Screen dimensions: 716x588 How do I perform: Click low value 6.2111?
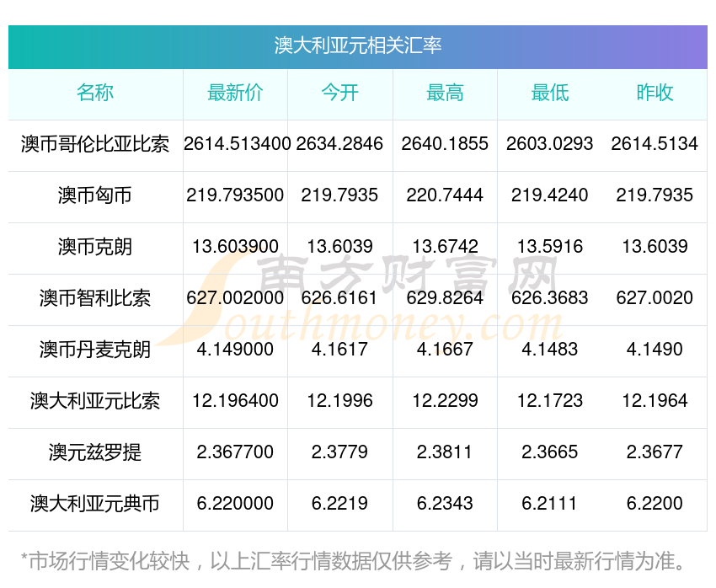coord(550,504)
